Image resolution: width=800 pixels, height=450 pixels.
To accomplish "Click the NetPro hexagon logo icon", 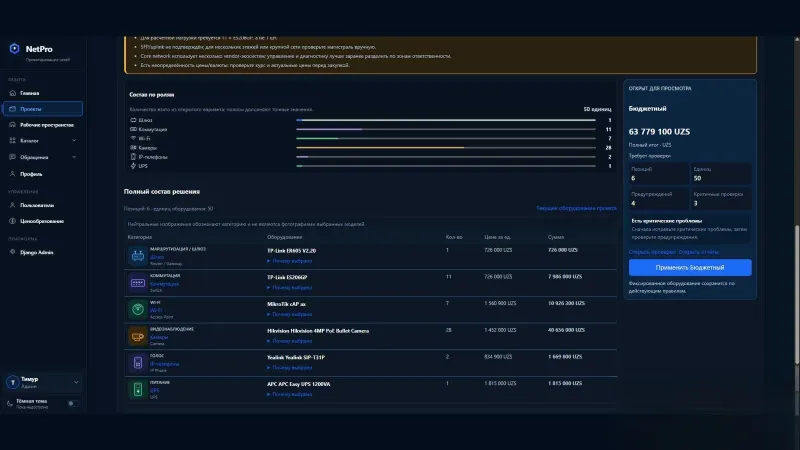I will point(14,48).
